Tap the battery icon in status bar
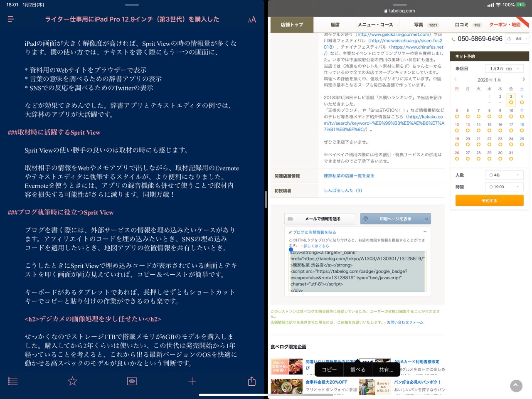The height and width of the screenshot is (399, 532). coord(521,5)
